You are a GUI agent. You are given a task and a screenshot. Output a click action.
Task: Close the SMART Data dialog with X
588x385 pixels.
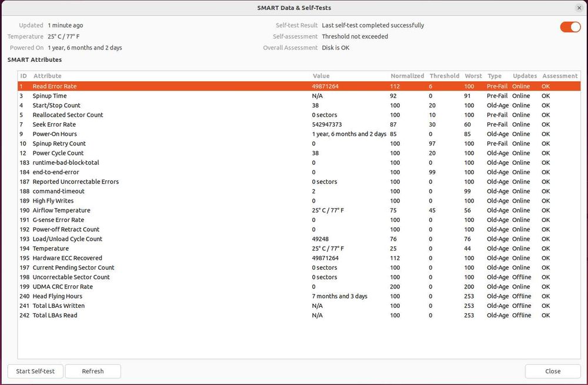[x=579, y=8]
